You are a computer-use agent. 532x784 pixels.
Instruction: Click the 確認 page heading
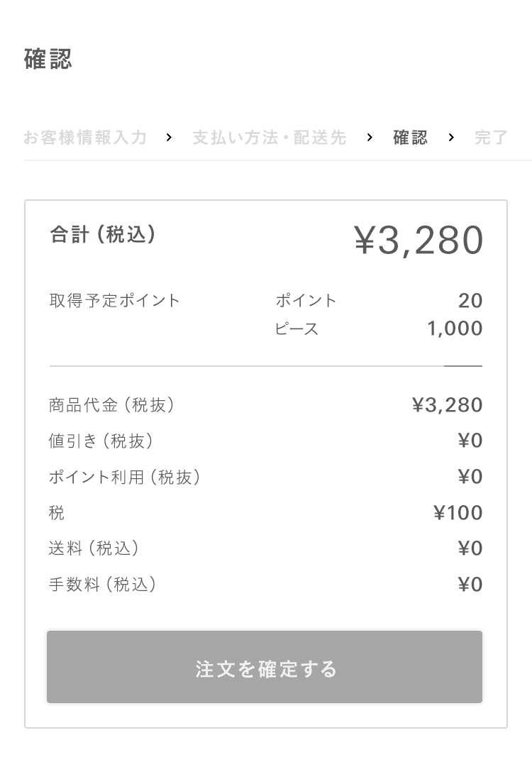pos(48,59)
